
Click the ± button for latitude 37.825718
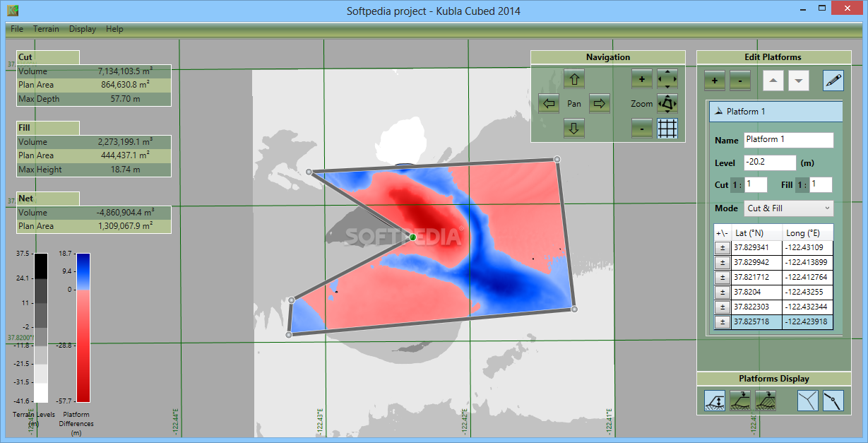723,322
